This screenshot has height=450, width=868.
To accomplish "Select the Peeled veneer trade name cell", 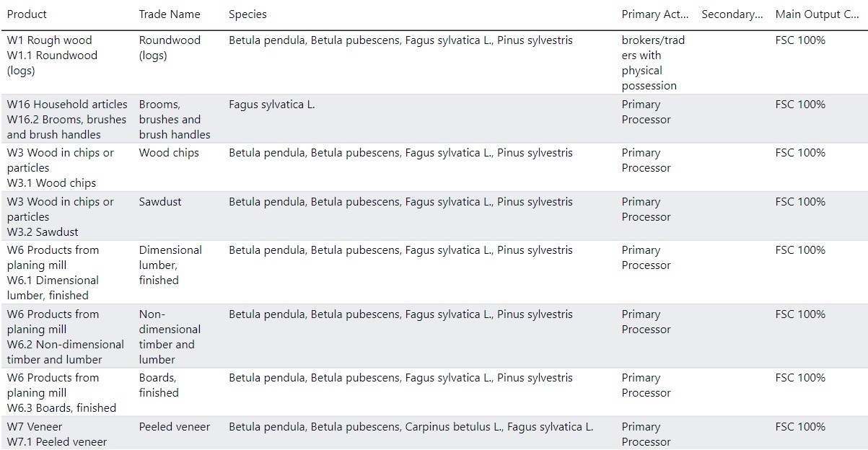I will [175, 427].
